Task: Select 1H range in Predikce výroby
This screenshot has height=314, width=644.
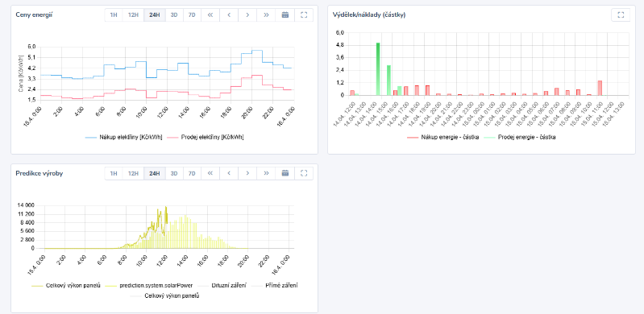Action: click(x=114, y=173)
